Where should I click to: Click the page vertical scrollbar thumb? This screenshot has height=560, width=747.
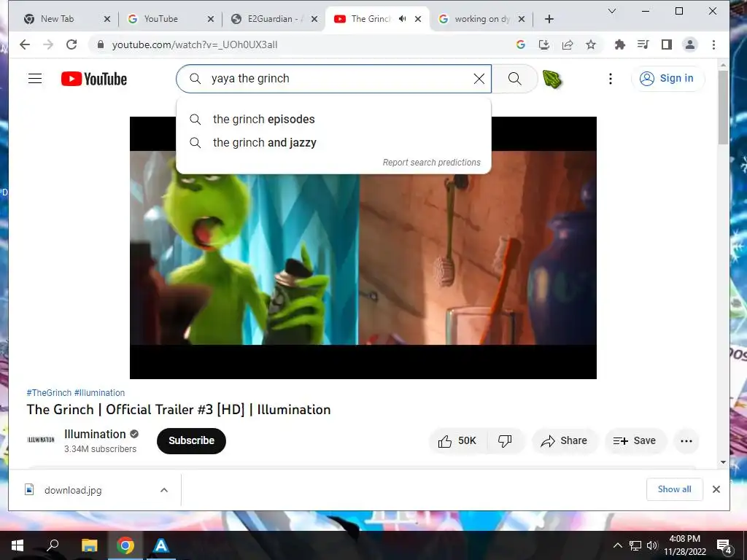(x=723, y=107)
